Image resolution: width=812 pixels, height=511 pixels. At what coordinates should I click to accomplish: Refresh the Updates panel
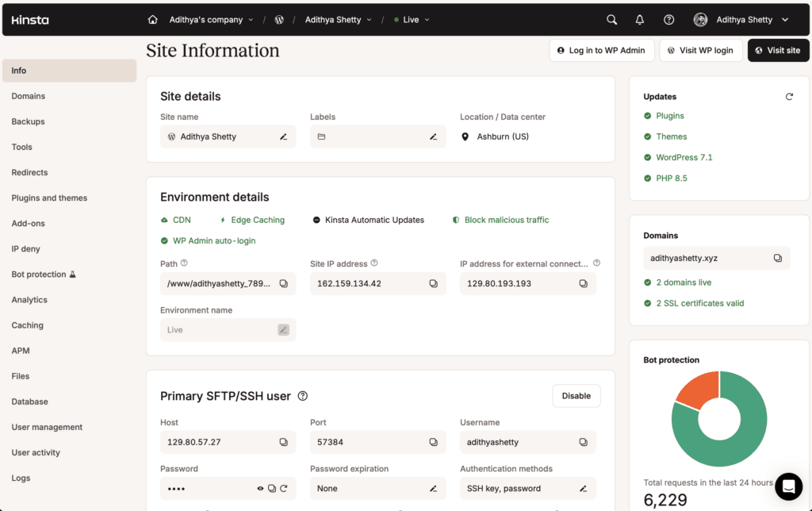[x=789, y=96]
